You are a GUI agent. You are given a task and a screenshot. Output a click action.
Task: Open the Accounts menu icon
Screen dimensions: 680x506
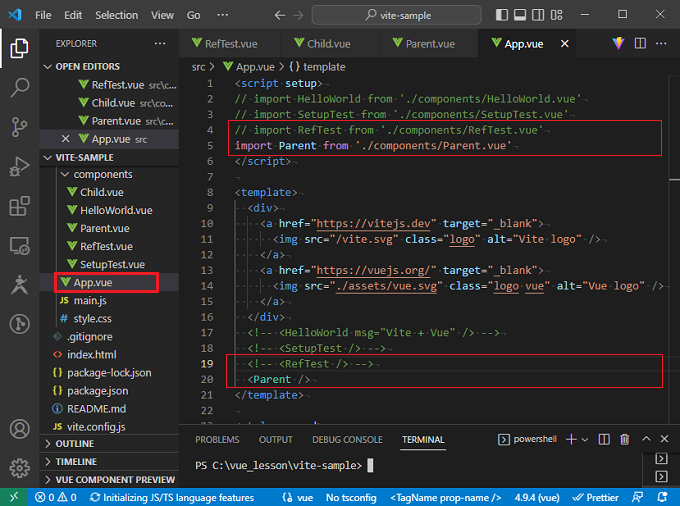tap(19, 429)
